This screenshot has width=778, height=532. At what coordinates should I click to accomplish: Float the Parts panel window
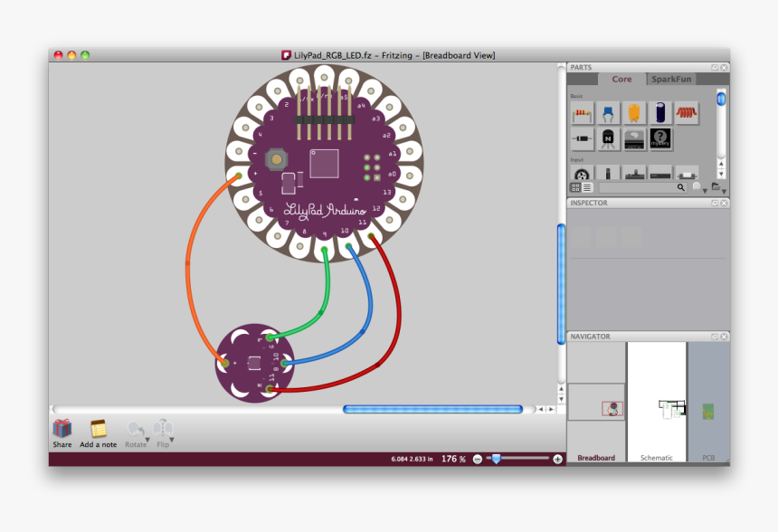click(715, 68)
